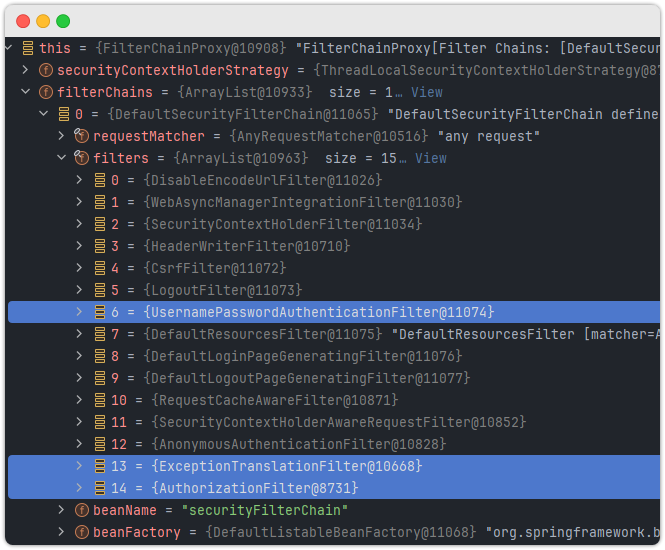Expand WebAsyncManagerIntegrationFilter entry
This screenshot has width=665, height=550.
click(x=79, y=202)
